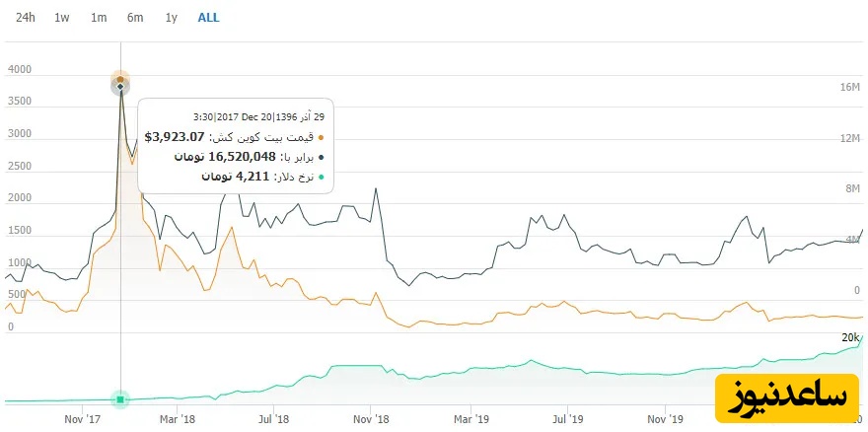
Task: Click the green dot in the tooltip
Action: 322,177
